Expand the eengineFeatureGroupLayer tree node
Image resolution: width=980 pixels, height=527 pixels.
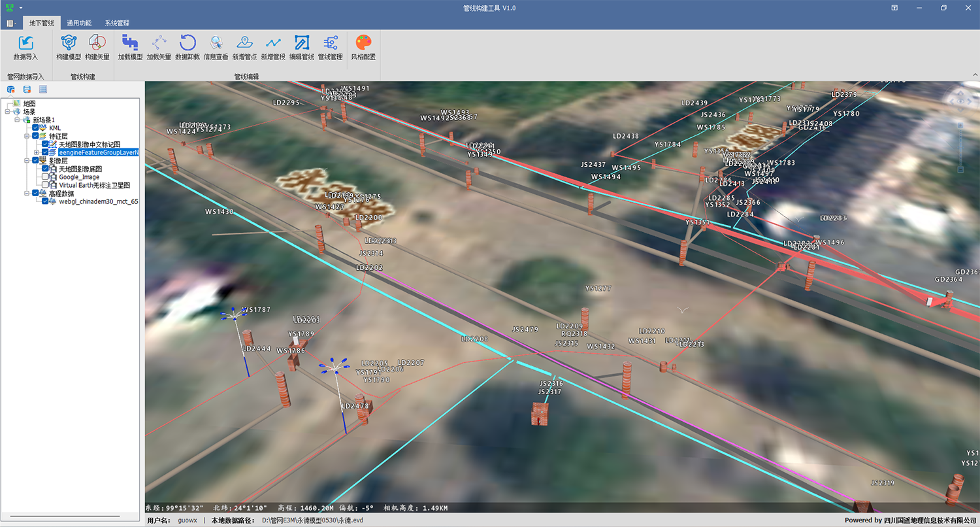[x=37, y=152]
